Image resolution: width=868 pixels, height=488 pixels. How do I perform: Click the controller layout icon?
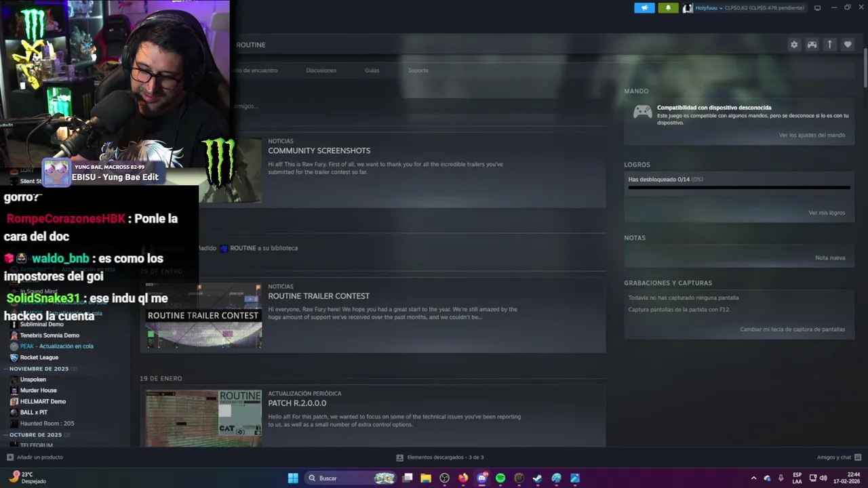point(812,45)
